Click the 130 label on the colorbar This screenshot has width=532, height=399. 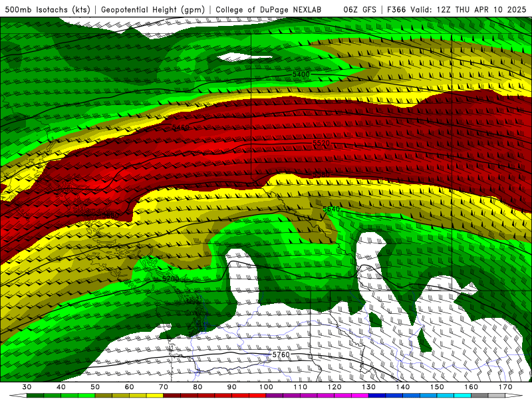[368, 387]
